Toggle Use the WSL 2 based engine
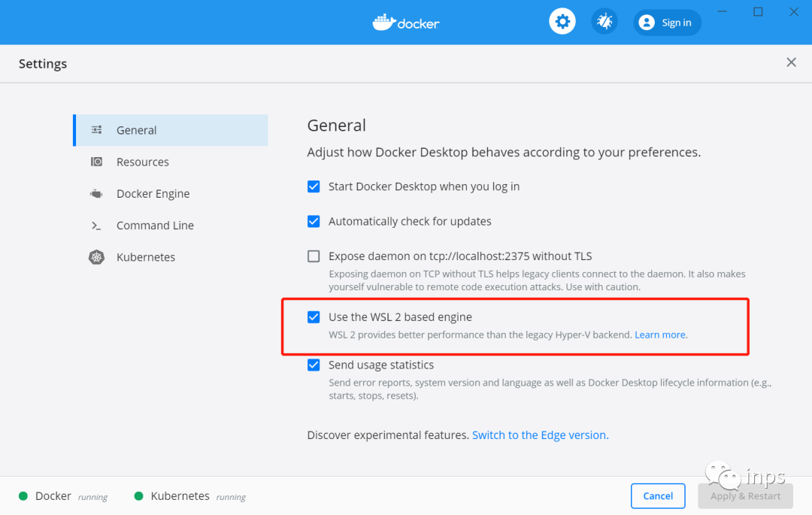 pos(314,317)
